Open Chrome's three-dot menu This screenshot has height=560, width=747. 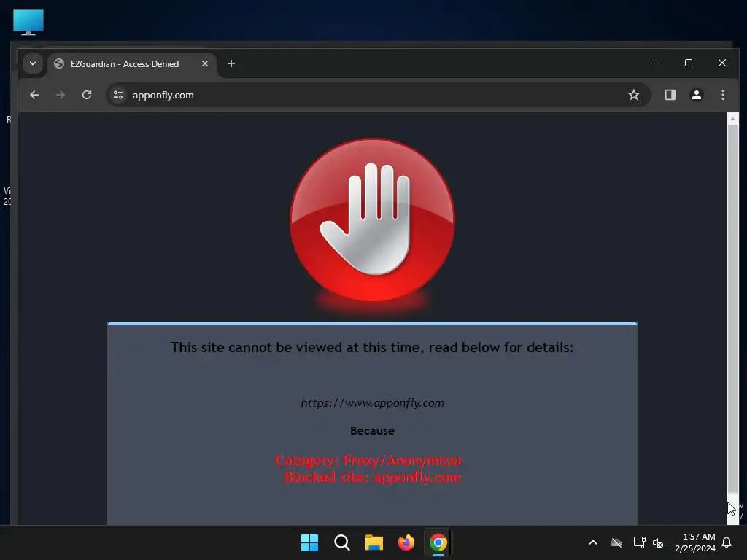(x=723, y=95)
